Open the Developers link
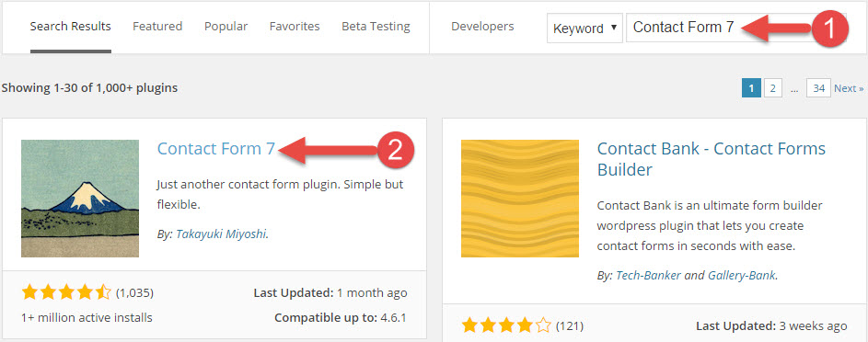Viewport: 868px width, 342px height. [482, 26]
